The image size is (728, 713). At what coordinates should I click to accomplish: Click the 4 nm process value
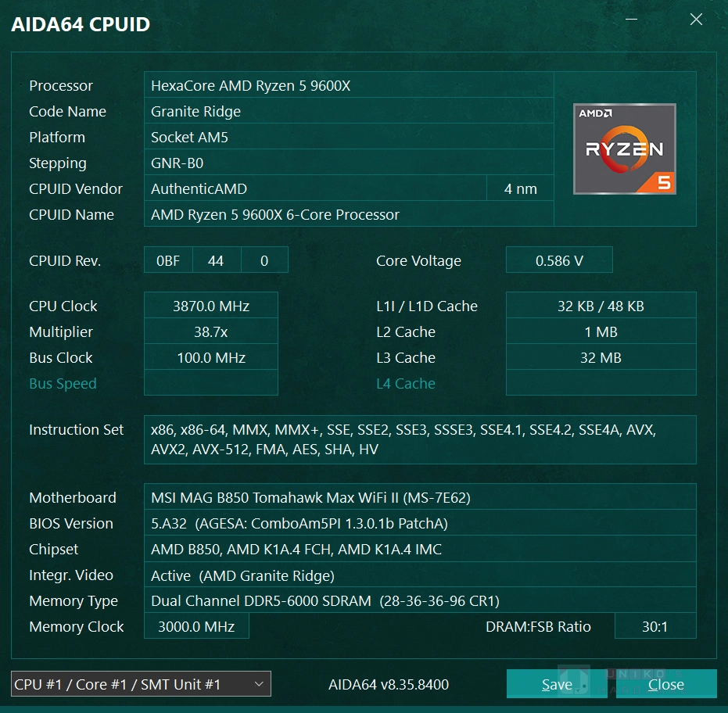[x=521, y=189]
